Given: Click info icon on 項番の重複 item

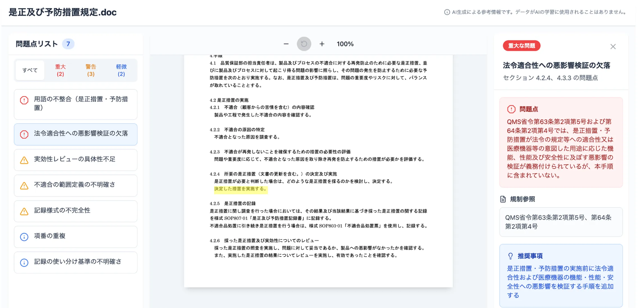Looking at the screenshot, I should coord(24,237).
